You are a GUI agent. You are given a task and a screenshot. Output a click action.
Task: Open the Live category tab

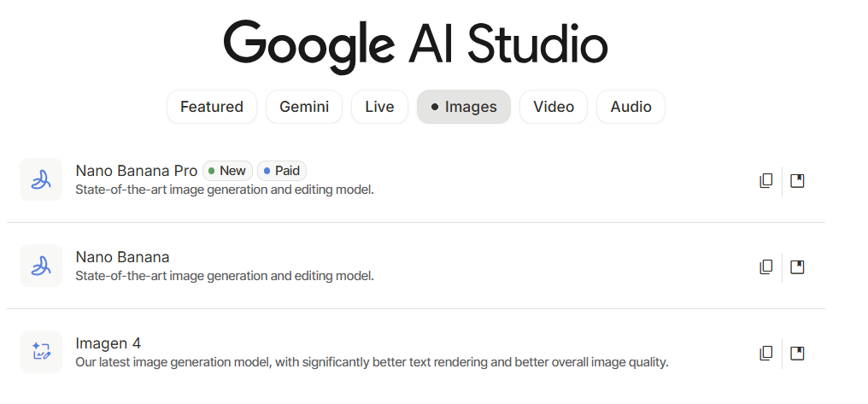pos(379,107)
